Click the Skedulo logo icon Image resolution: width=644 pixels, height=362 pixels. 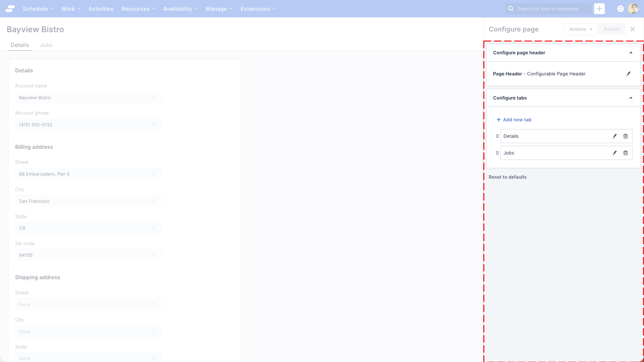click(10, 9)
